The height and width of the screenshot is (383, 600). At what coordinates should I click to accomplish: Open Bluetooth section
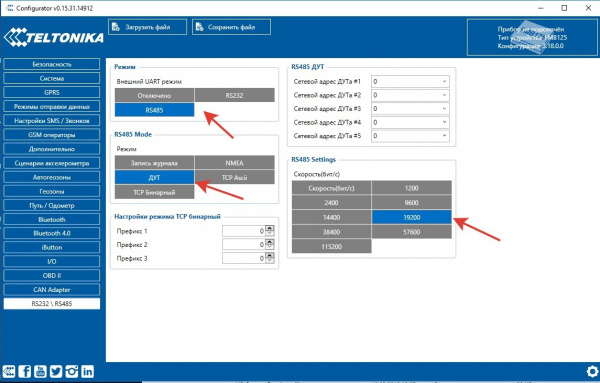(52, 219)
